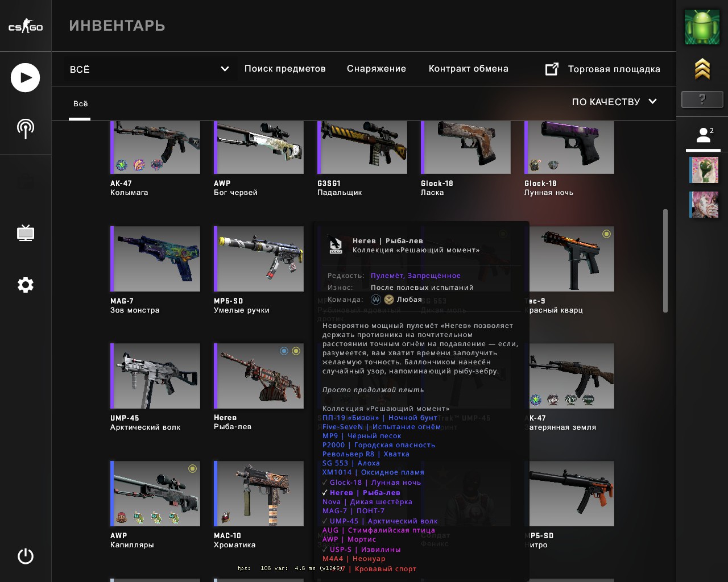The image size is (728, 582).
Task: Open Поиск предметов tab
Action: point(285,69)
